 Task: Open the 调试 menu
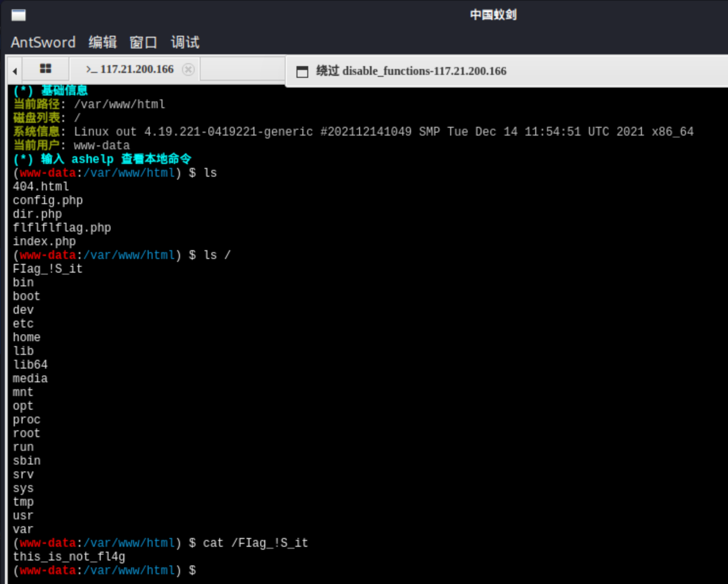185,42
